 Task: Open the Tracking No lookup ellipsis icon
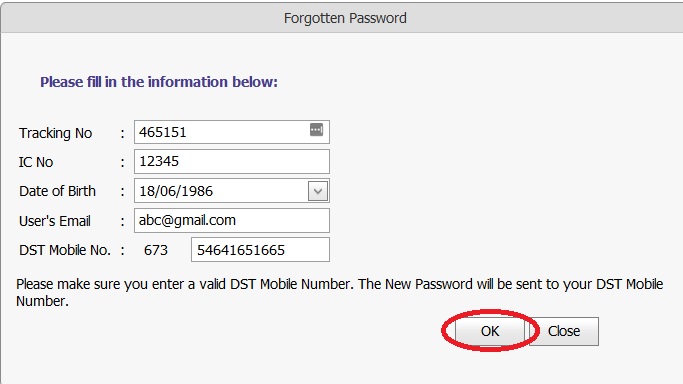[316, 129]
